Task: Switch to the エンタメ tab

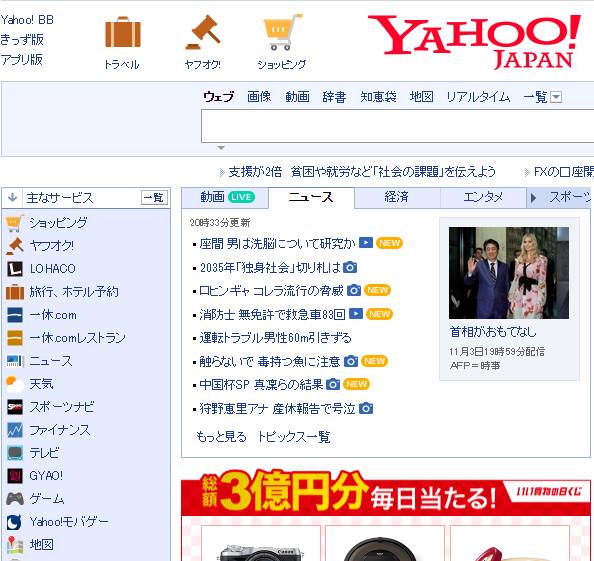Action: (x=483, y=197)
